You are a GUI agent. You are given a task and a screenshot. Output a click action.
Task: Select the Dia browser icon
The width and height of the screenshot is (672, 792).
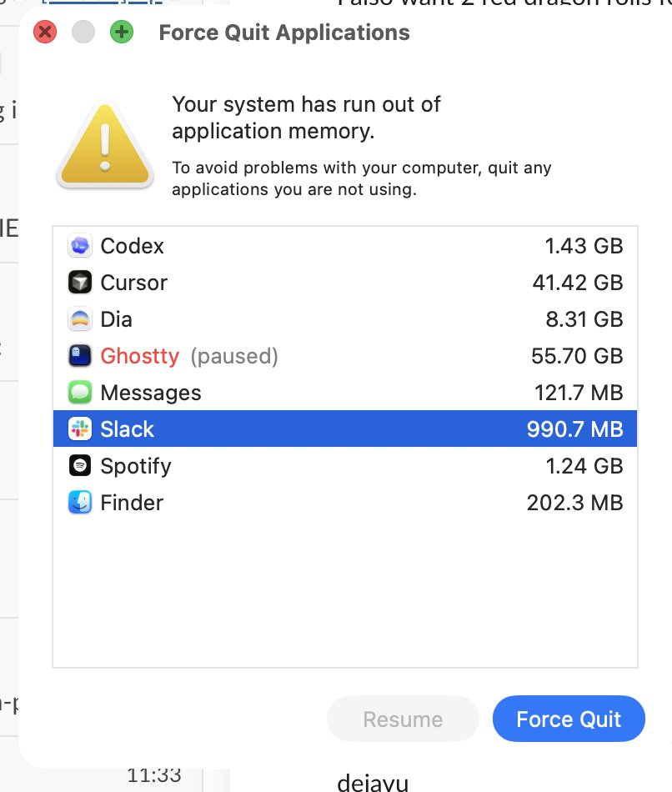click(x=80, y=319)
